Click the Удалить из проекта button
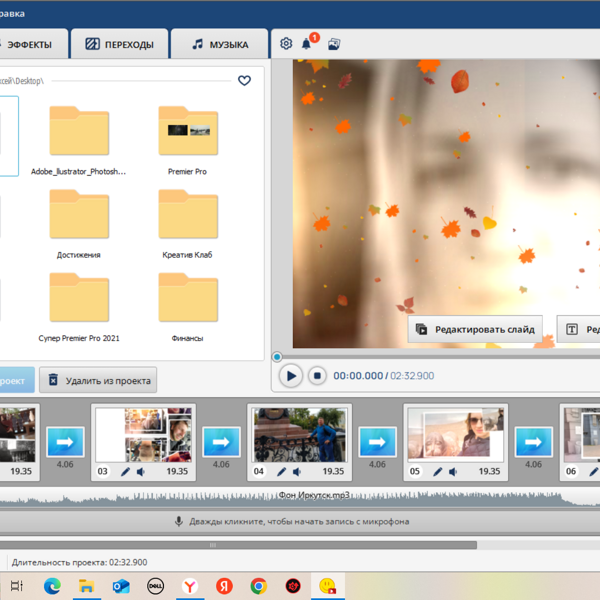The width and height of the screenshot is (600, 600). [98, 381]
